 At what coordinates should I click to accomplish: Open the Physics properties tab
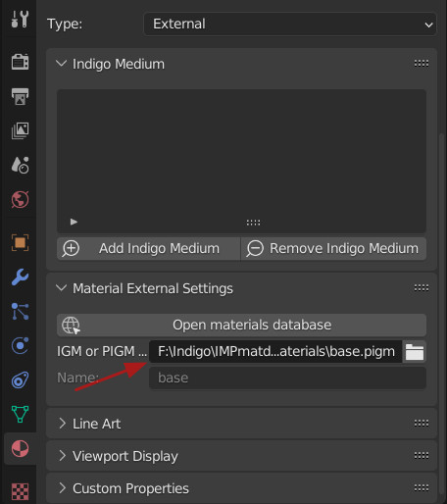pyautogui.click(x=20, y=345)
